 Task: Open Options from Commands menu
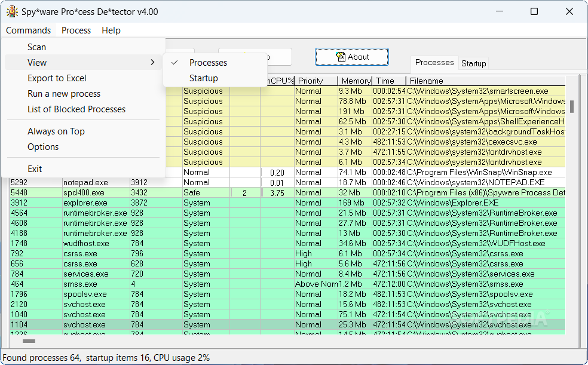coord(83,147)
